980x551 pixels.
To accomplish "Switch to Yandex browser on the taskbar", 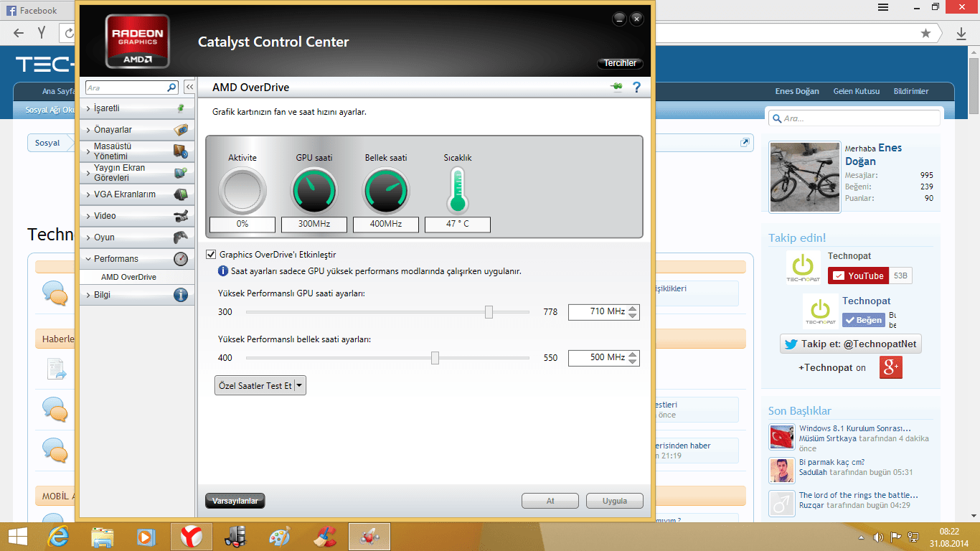I will [191, 536].
